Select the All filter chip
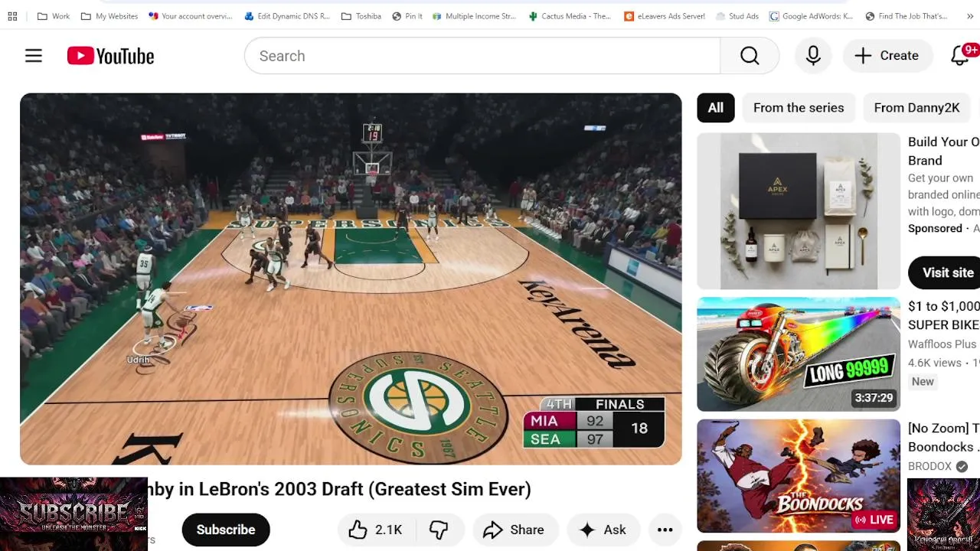 [716, 108]
